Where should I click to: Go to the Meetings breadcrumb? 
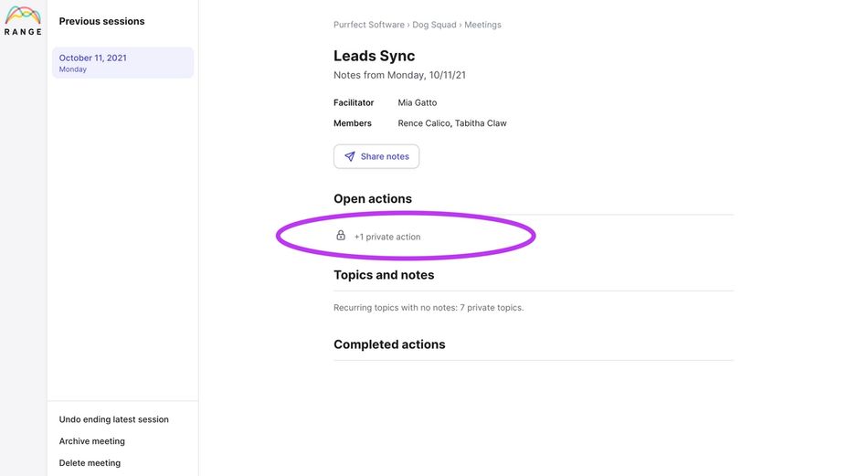click(x=482, y=25)
